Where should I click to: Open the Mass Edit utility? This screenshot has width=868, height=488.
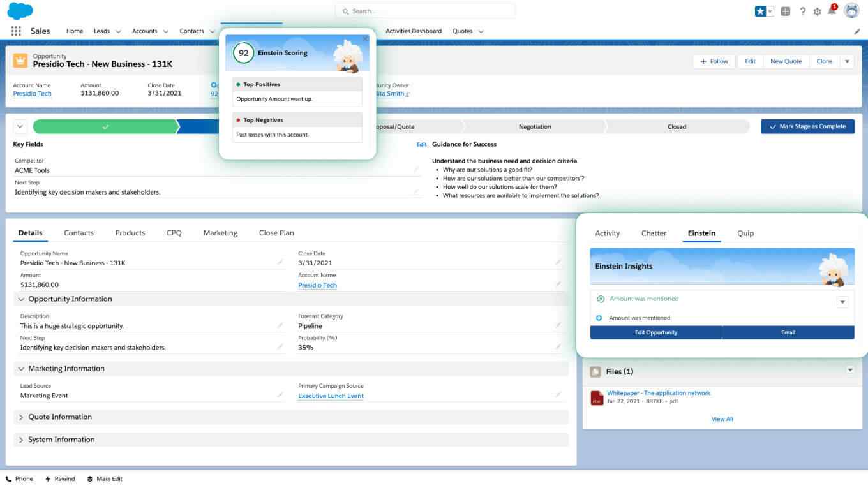105,478
